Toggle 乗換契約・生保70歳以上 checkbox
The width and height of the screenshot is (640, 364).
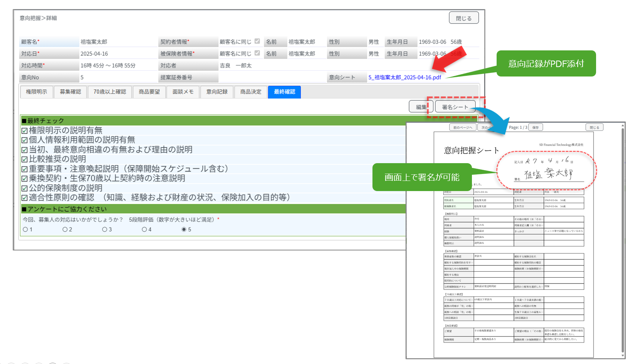click(x=25, y=179)
